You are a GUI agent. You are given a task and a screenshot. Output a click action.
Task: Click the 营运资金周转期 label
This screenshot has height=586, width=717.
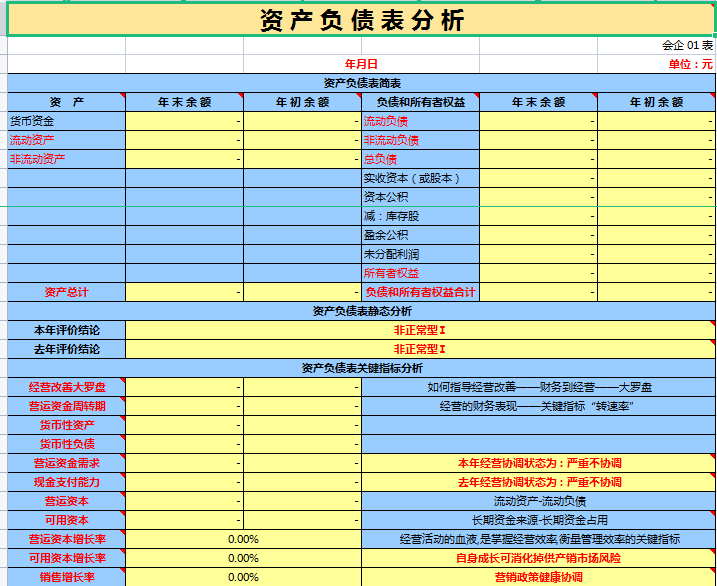click(x=66, y=406)
